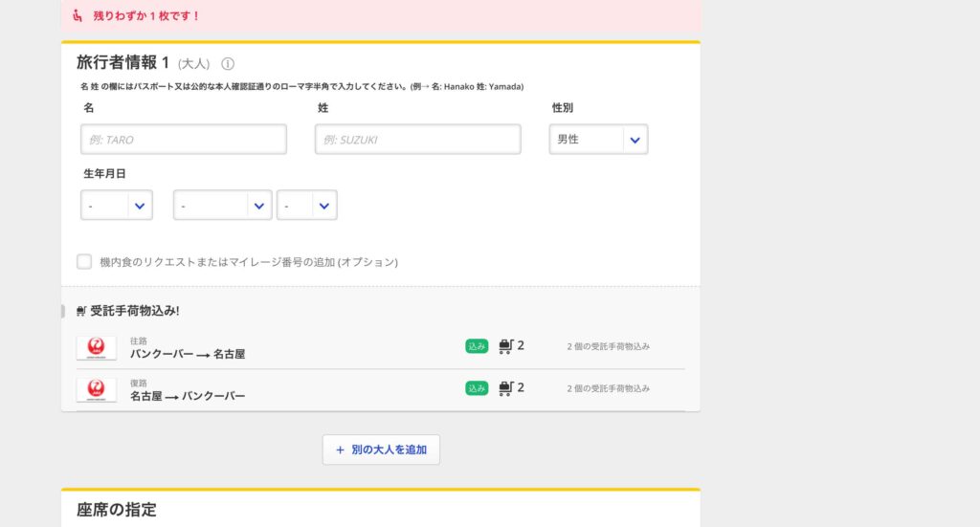Click the baggage cart icon on the 復路 row

[505, 388]
